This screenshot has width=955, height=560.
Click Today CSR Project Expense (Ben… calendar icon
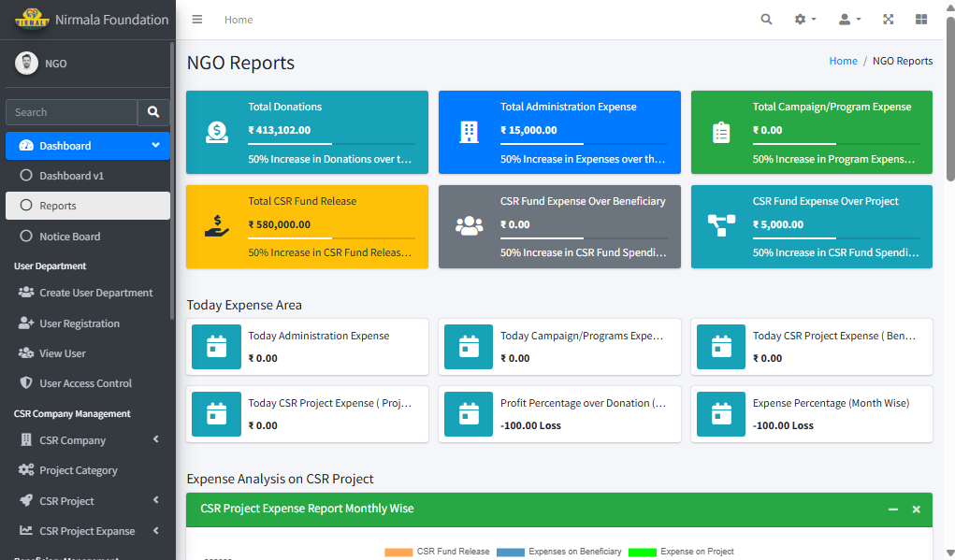click(721, 347)
